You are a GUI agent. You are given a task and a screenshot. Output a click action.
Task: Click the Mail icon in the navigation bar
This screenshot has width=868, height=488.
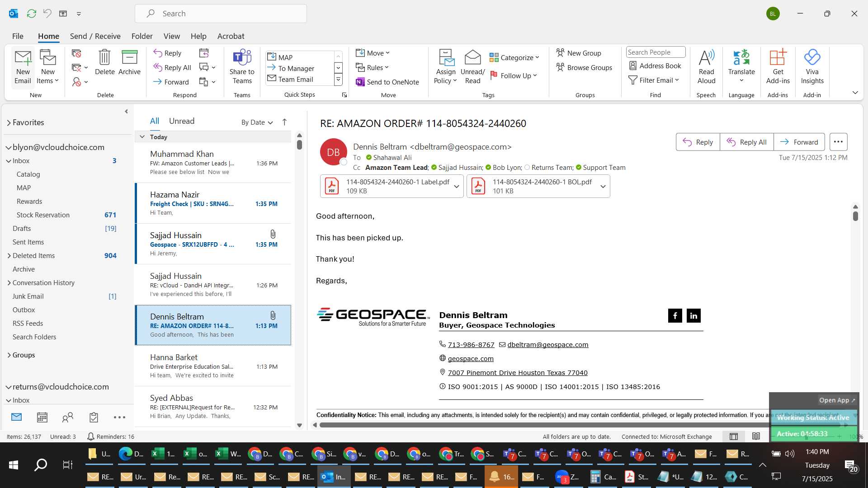(x=16, y=417)
